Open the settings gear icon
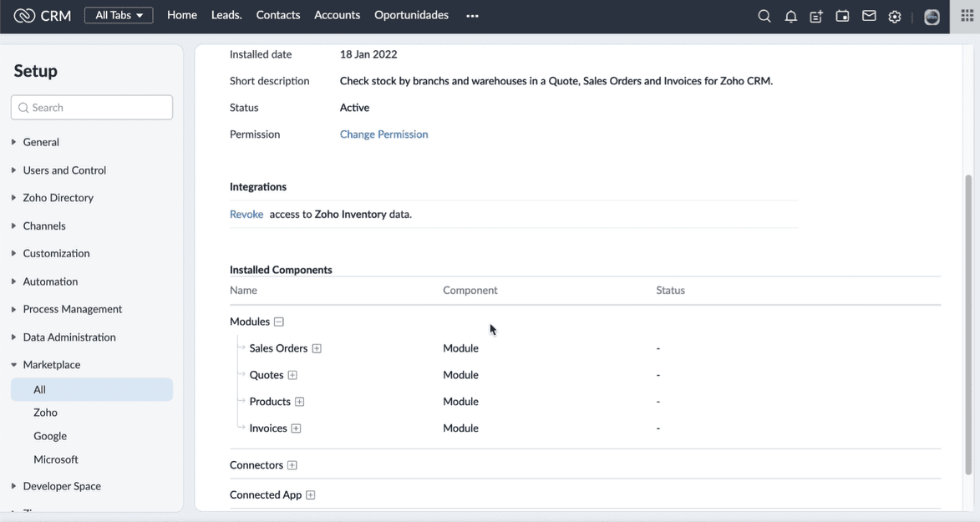 pos(895,16)
